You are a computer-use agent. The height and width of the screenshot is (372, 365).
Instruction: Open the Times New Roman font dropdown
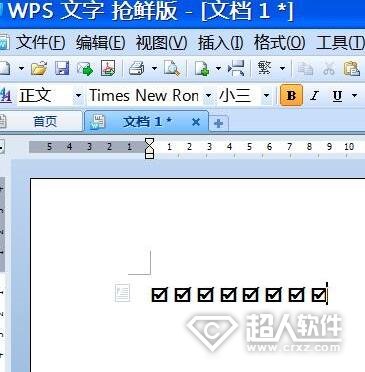[208, 96]
